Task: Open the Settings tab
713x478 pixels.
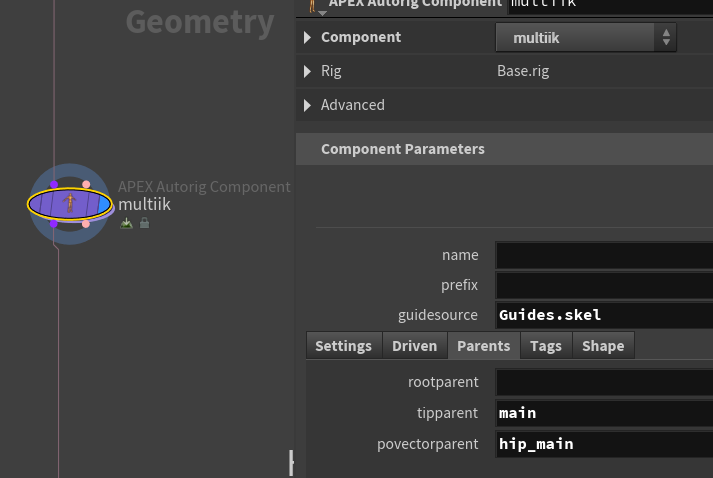Action: click(x=344, y=346)
